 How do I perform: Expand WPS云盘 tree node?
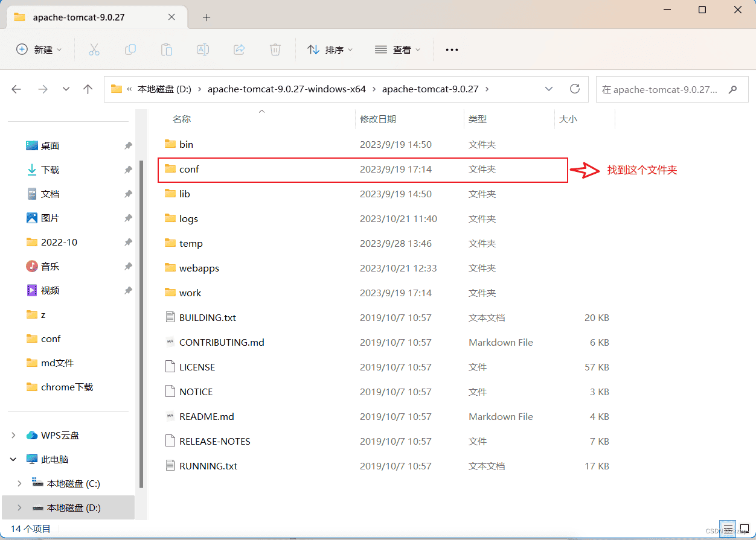pos(14,435)
